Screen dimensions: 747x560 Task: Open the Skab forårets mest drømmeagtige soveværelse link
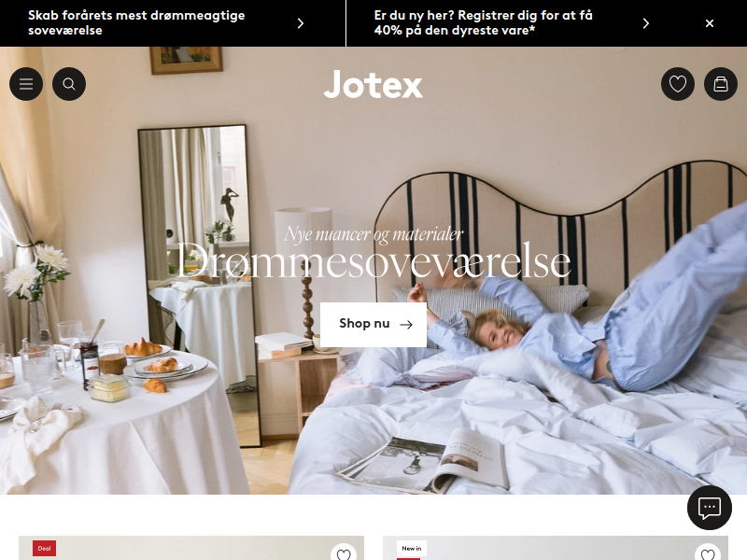click(136, 22)
